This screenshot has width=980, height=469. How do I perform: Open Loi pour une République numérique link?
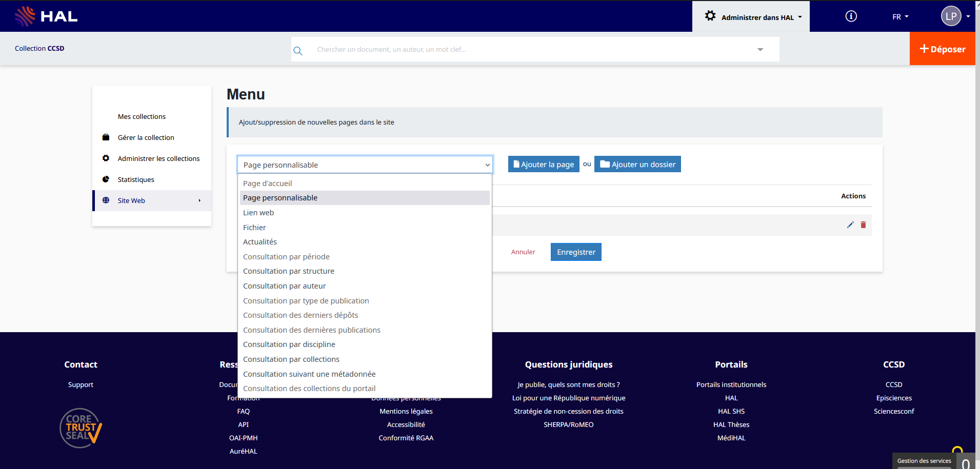tap(569, 398)
